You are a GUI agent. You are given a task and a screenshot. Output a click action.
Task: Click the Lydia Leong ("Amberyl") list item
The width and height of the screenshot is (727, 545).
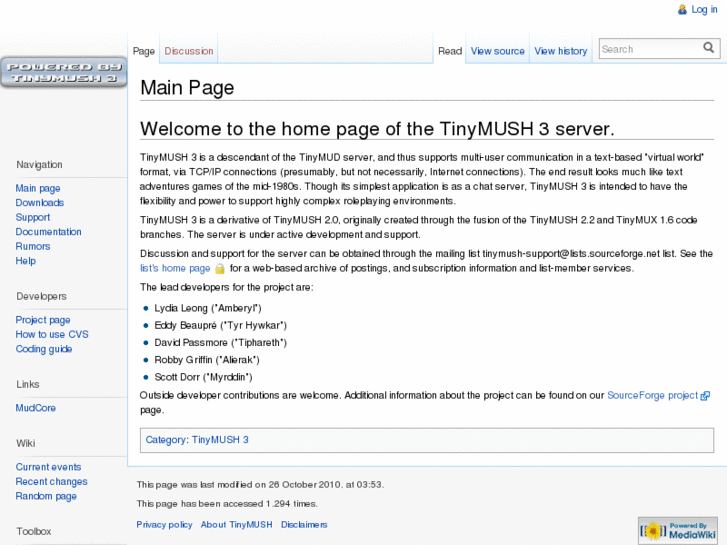(208, 308)
